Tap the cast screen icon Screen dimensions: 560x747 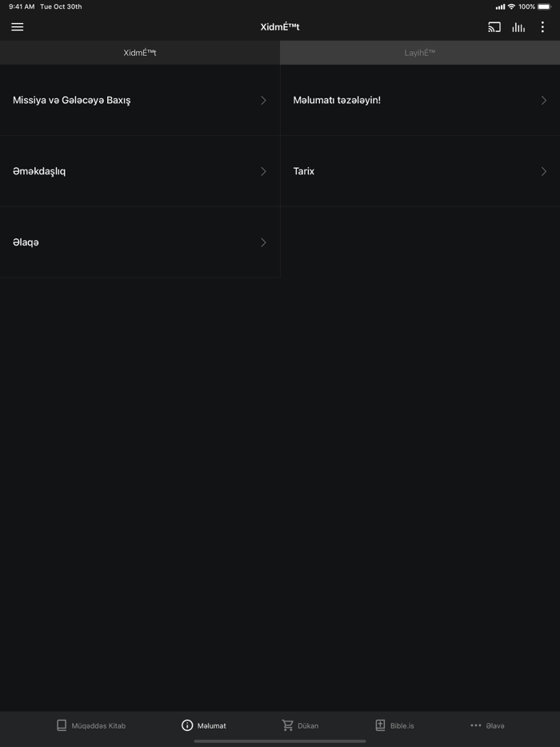pos(494,27)
